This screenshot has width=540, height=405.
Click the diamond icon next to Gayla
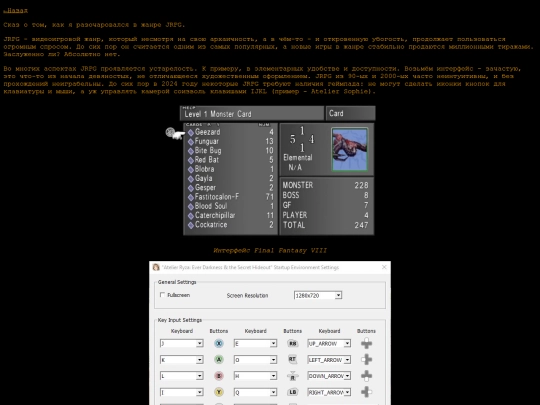tap(190, 179)
